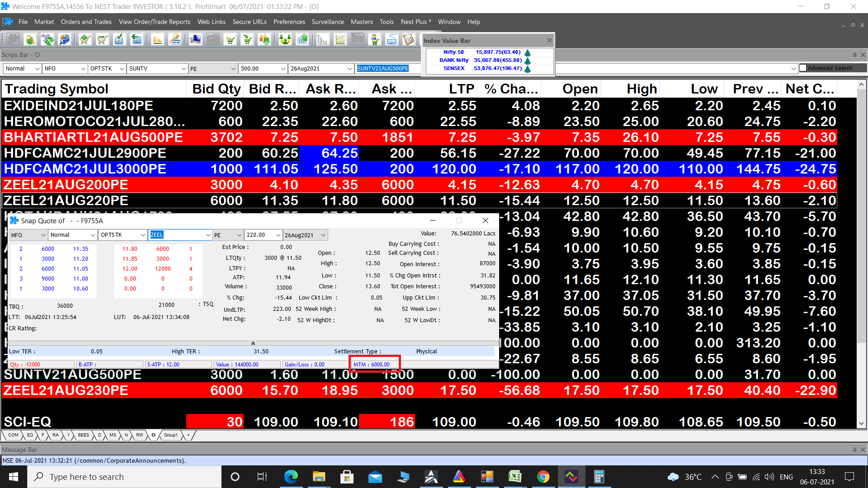Click the green refresh arrows toolbar icon
868x488 pixels.
[47, 40]
